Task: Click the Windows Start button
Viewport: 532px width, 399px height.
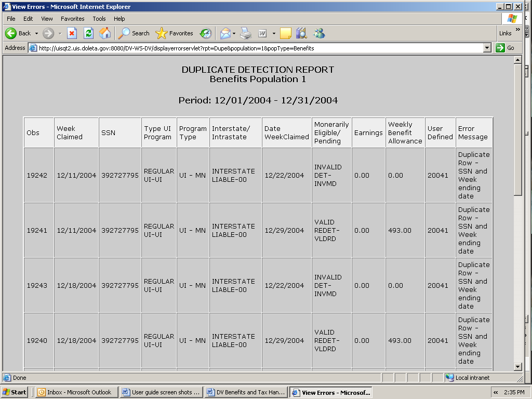Action: (x=15, y=392)
